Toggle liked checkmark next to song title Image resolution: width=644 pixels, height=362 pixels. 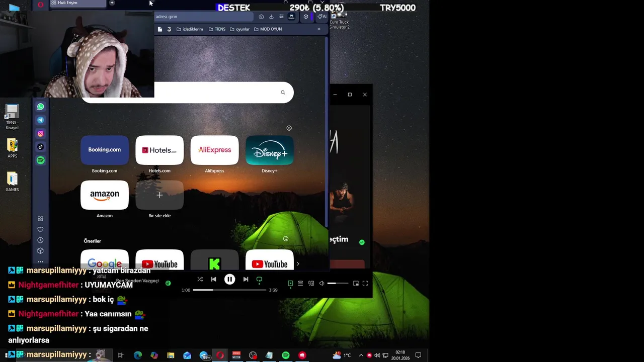point(168,283)
